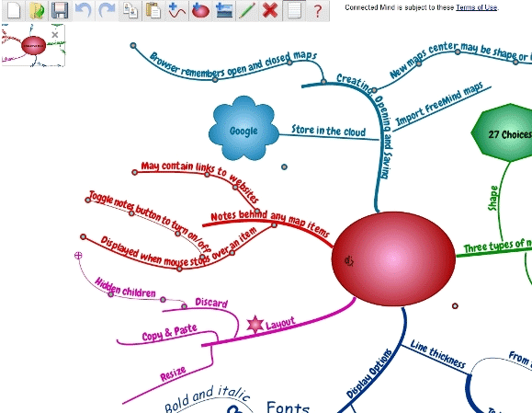Redo the last undone action
This screenshot has height=413, width=532.
pyautogui.click(x=107, y=10)
